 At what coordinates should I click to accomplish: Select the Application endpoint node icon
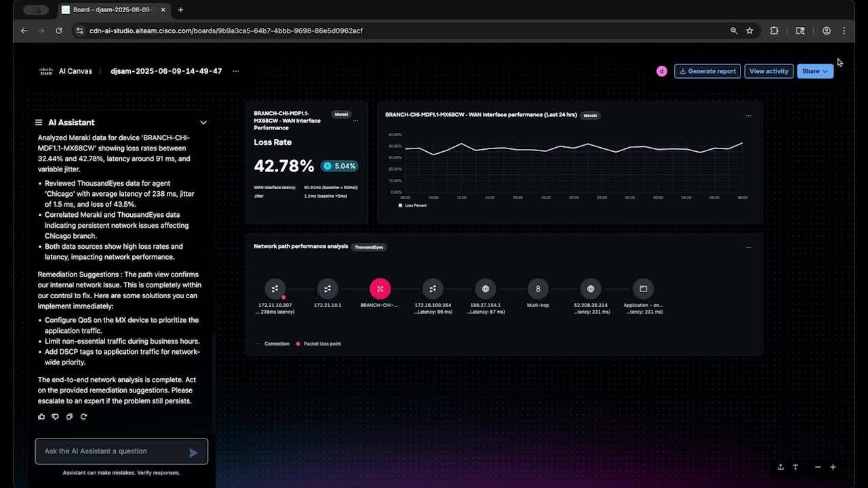point(643,289)
